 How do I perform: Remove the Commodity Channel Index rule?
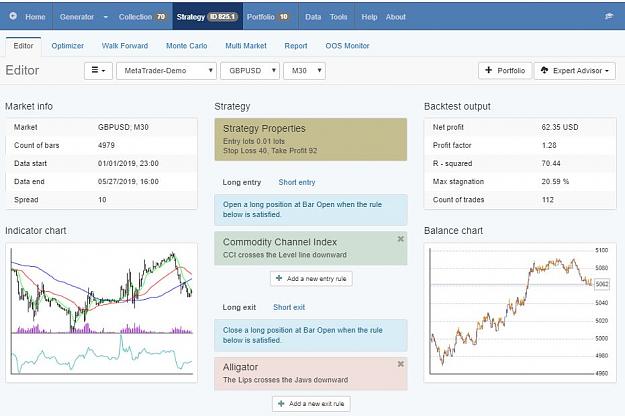pos(401,239)
